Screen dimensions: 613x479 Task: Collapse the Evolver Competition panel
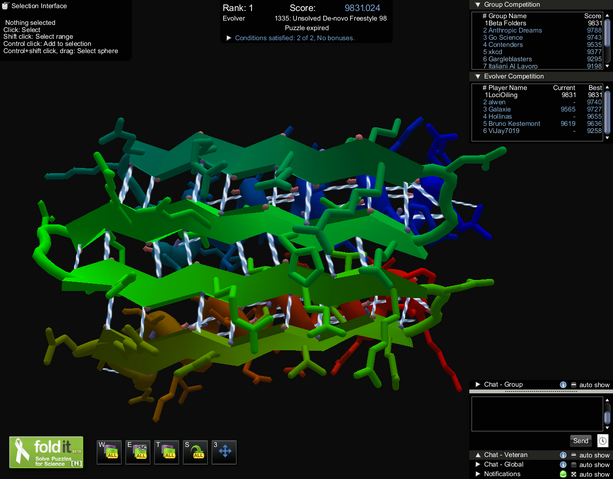pyautogui.click(x=477, y=76)
